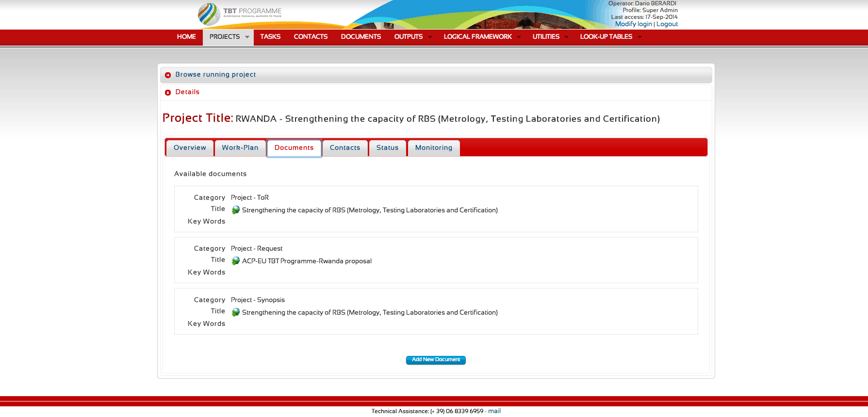Click the Modify login link
The image size is (868, 417).
coord(634,24)
